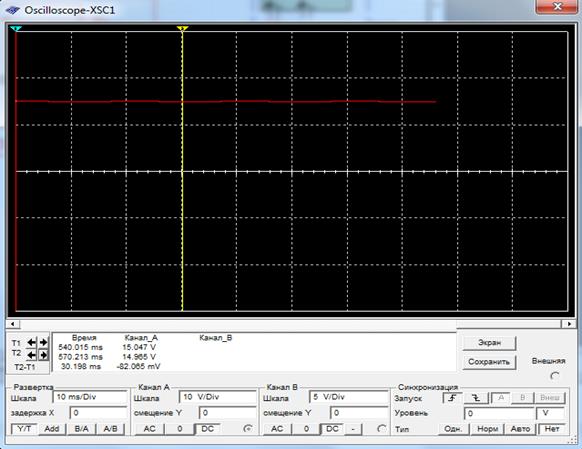Click the Экран button
Image resolution: width=582 pixels, height=449 pixels.
tap(489, 343)
